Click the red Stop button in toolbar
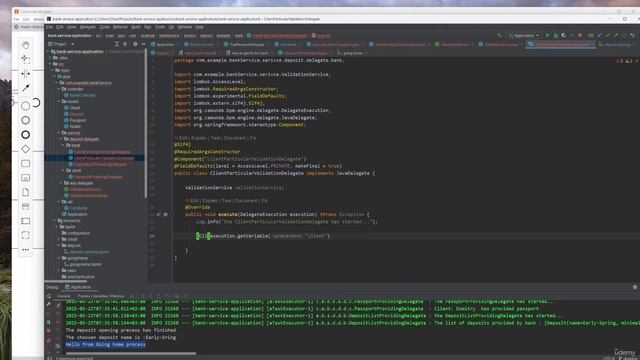 pyautogui.click(x=580, y=36)
